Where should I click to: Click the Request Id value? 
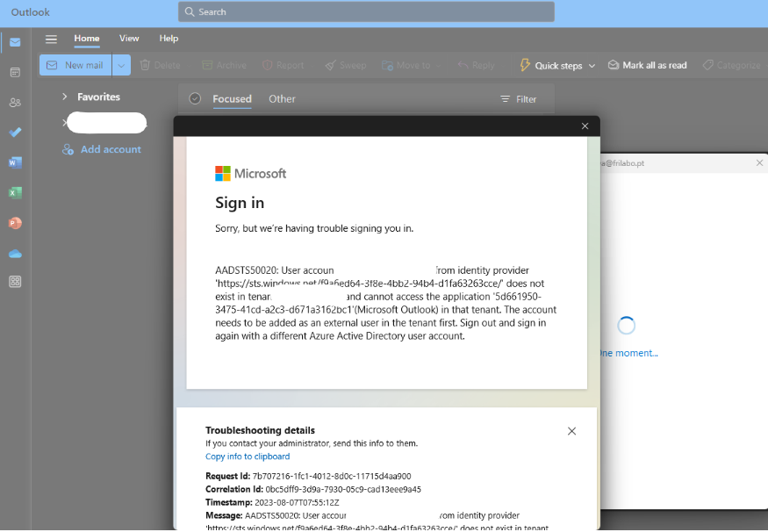[332, 476]
